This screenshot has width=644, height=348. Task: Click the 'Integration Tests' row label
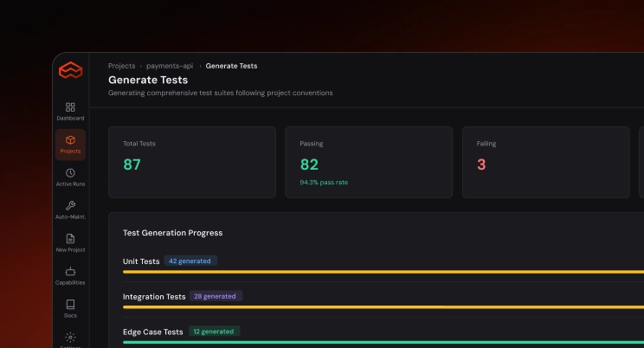tap(154, 297)
